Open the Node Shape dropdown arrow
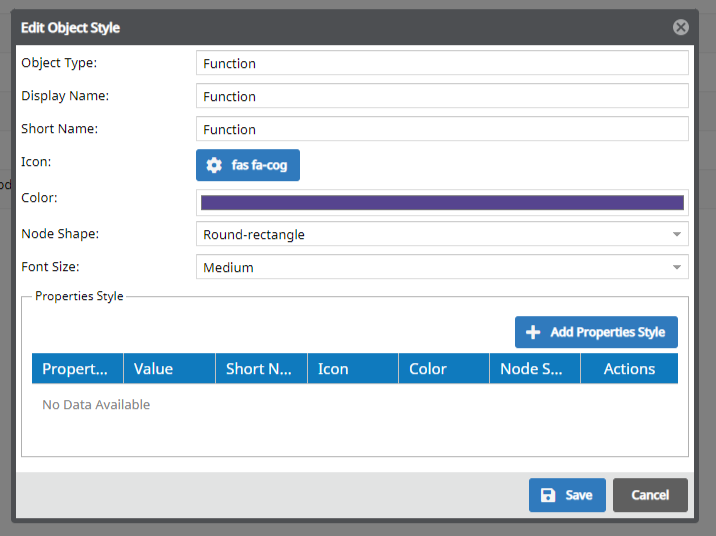716x536 pixels. pos(677,234)
